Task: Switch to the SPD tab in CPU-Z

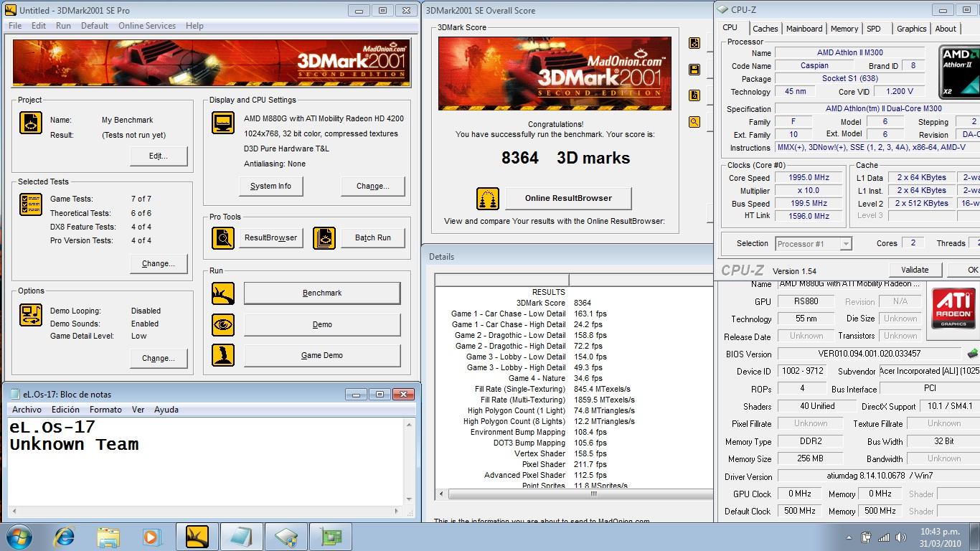Action: click(874, 29)
